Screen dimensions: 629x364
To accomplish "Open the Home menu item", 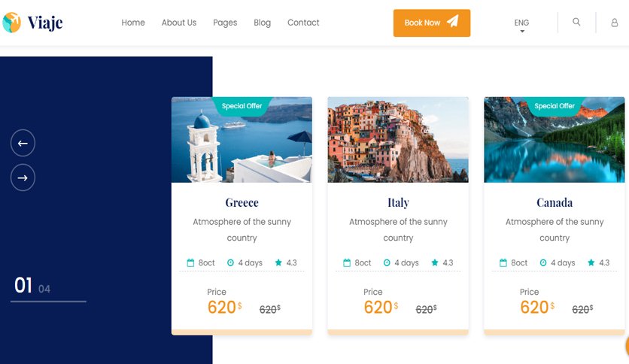I will [133, 23].
